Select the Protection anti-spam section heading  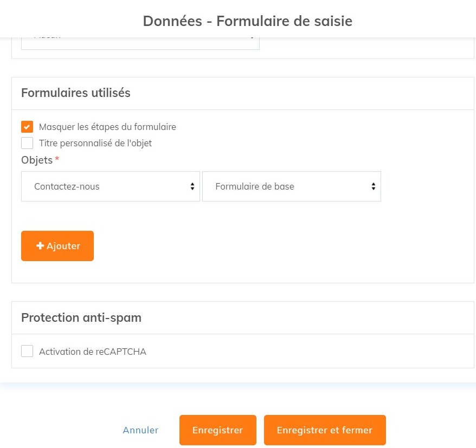pos(81,317)
